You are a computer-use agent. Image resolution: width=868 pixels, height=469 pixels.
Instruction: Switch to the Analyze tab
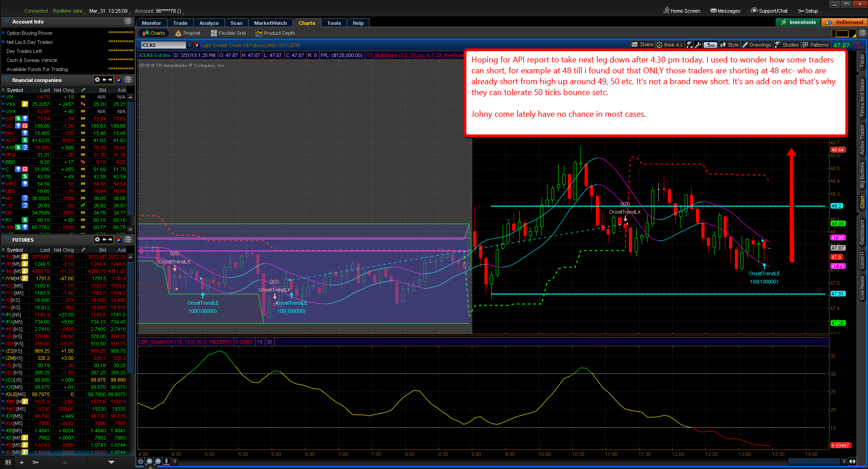[209, 23]
